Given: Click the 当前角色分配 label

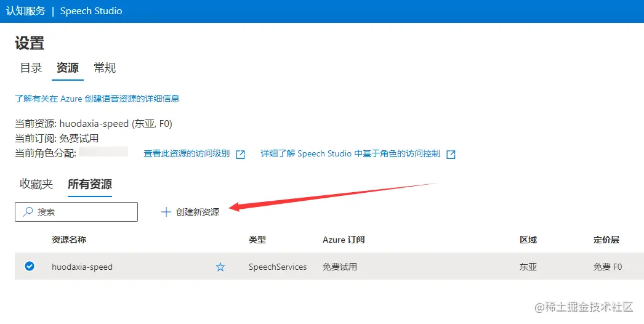Looking at the screenshot, I should point(46,153).
